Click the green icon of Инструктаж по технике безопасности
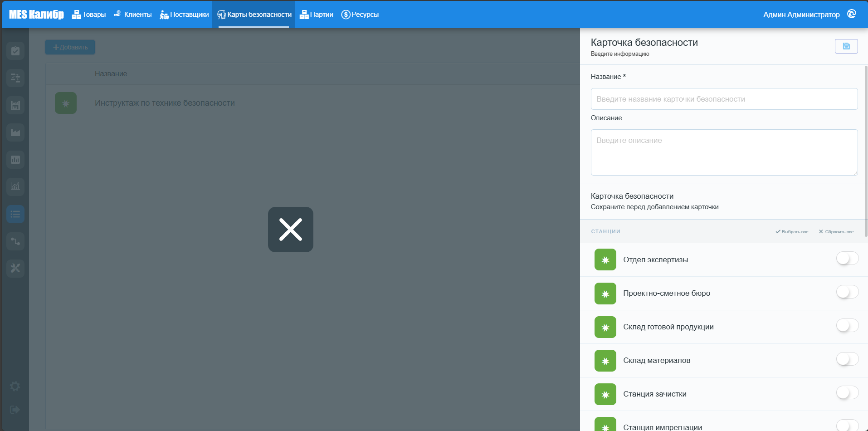868x431 pixels. 66,103
